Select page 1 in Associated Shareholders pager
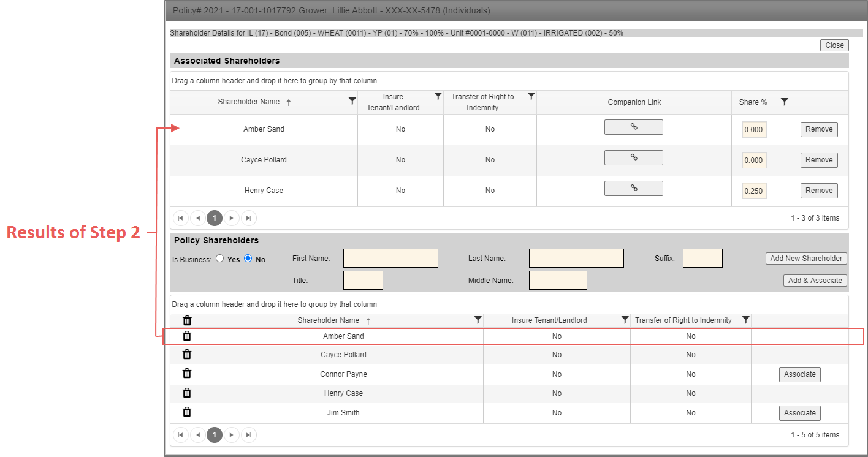 pos(215,217)
